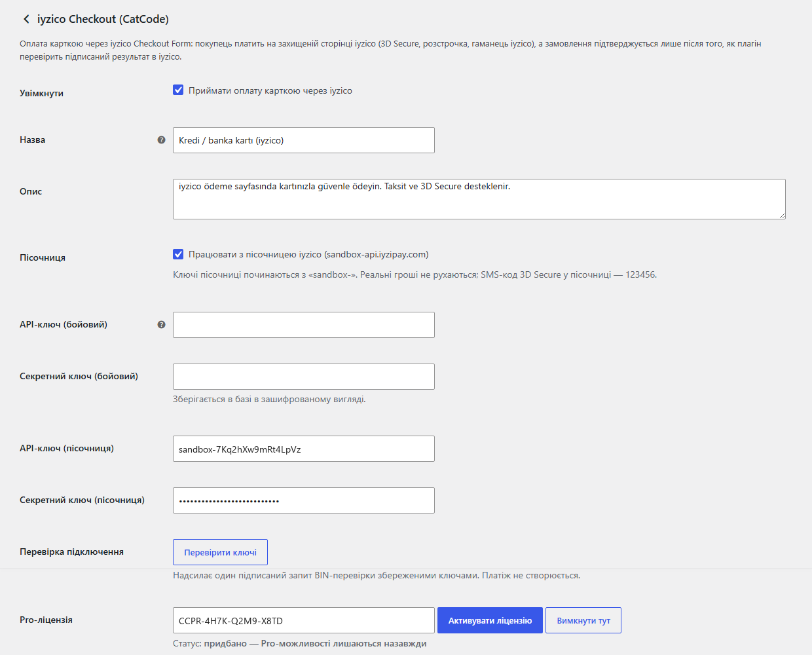The height and width of the screenshot is (655, 812).
Task: Focus the empty Секретний ключ (бойовий) field
Action: 304,377
